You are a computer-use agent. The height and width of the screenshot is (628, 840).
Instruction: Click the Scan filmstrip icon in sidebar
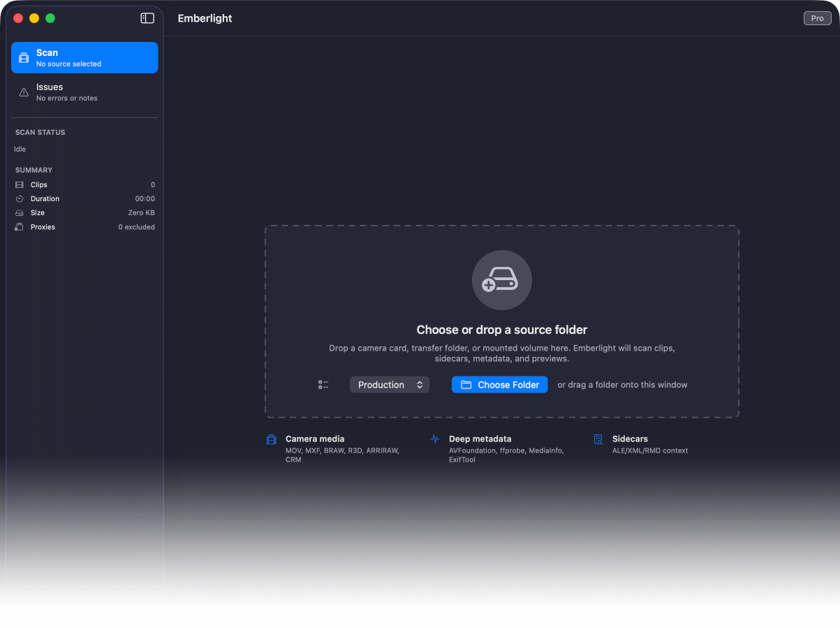pyautogui.click(x=24, y=57)
